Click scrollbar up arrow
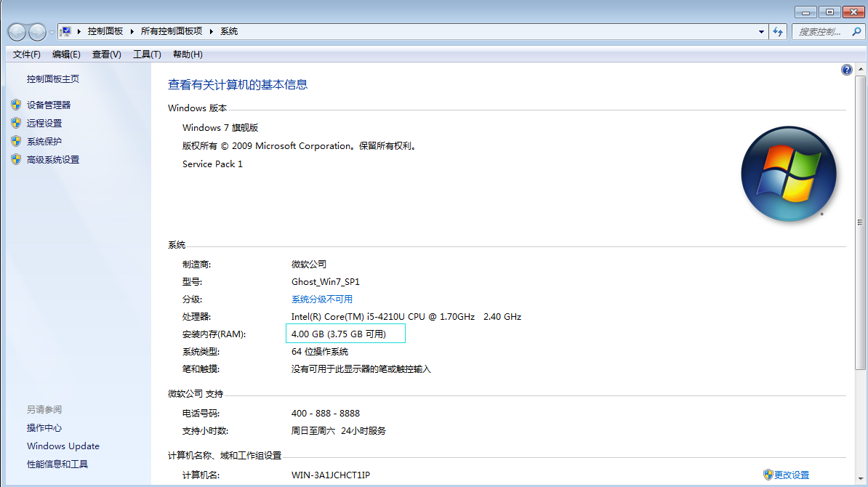The image size is (868, 487). point(860,69)
